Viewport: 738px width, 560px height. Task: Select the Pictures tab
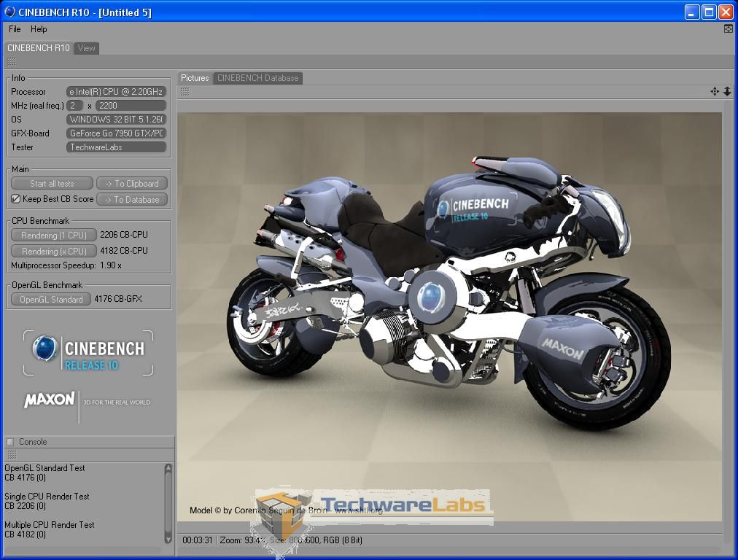pos(195,78)
